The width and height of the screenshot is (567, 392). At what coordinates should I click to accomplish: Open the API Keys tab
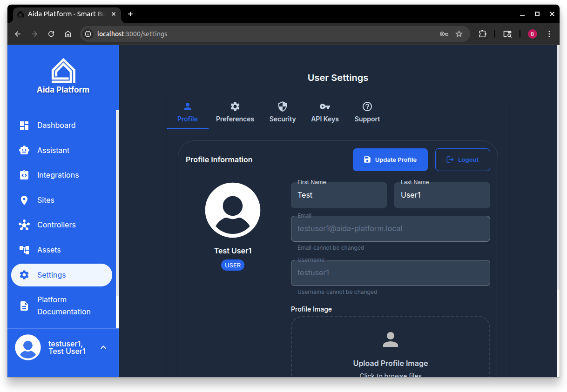pyautogui.click(x=324, y=112)
